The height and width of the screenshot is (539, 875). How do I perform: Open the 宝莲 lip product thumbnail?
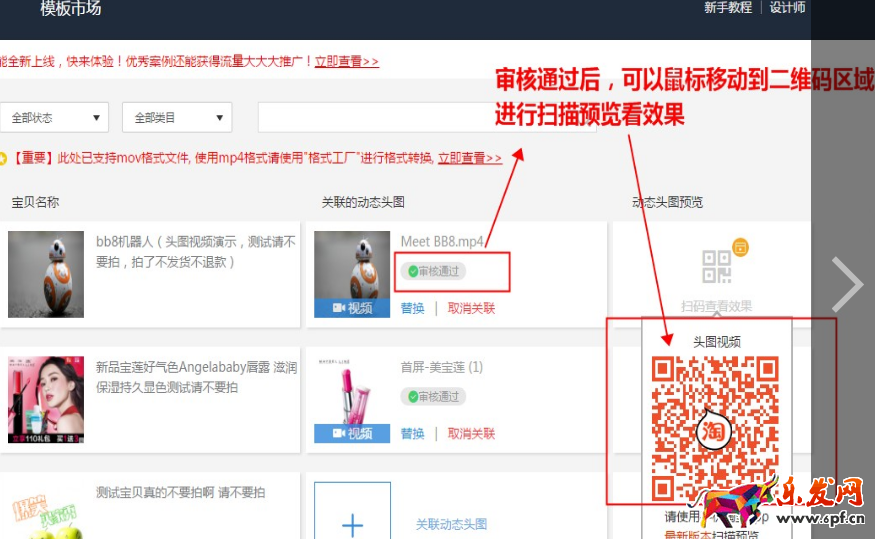(46, 400)
